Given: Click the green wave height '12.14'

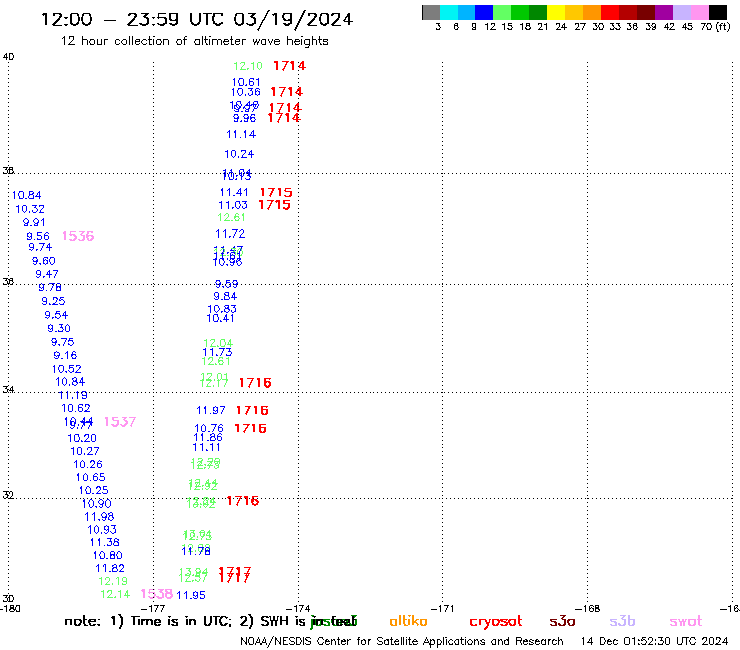Looking at the screenshot, I should pos(115,594).
